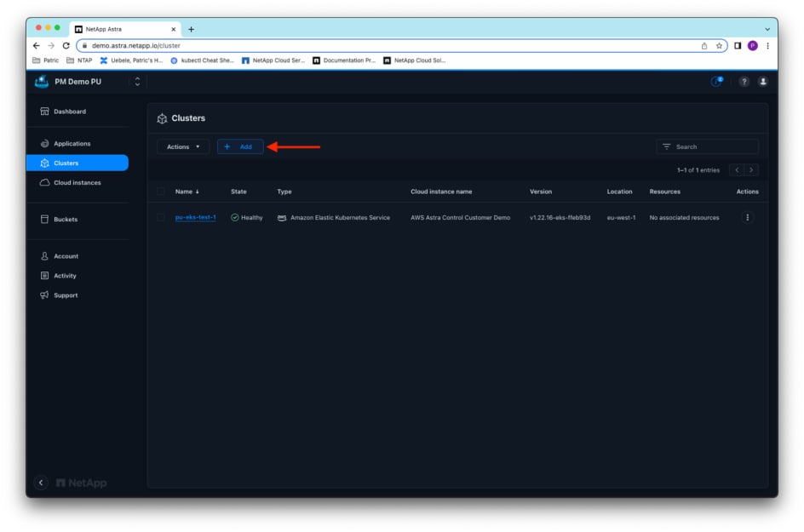This screenshot has width=804, height=532.
Task: Open the Chrome three-dot menu
Action: click(767, 46)
